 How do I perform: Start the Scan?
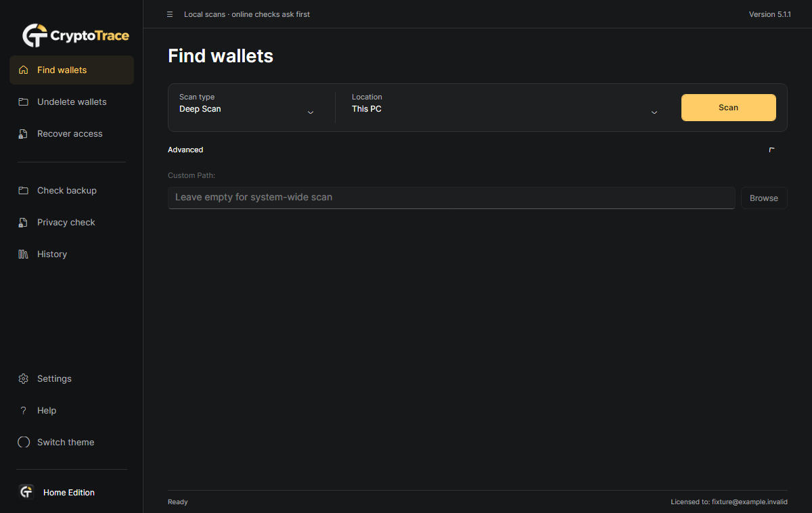[729, 108]
